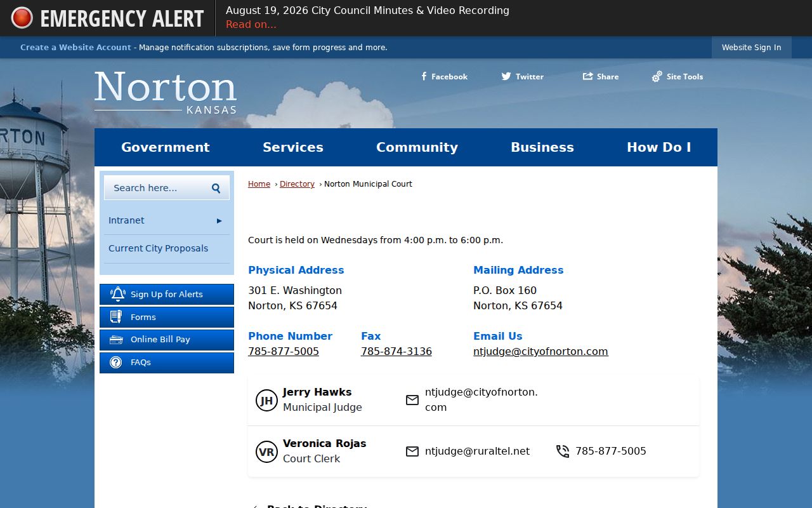Click the Norton Kansas logo
This screenshot has width=812, height=508.
(x=166, y=93)
